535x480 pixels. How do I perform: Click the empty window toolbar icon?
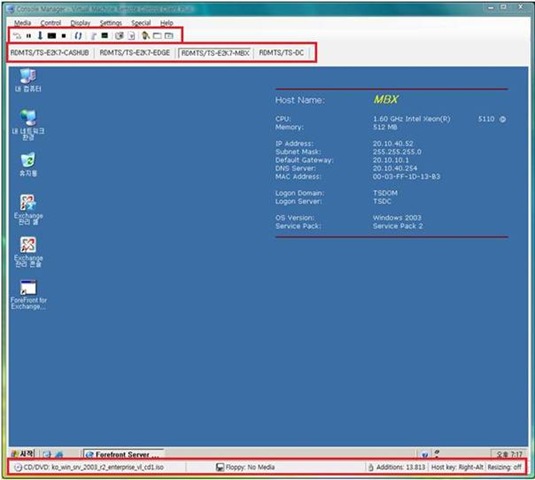157,35
